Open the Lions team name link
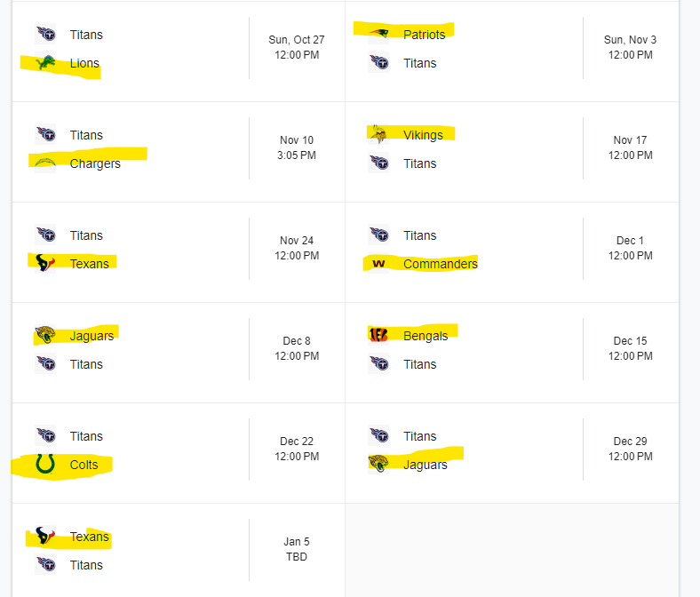 (x=85, y=63)
